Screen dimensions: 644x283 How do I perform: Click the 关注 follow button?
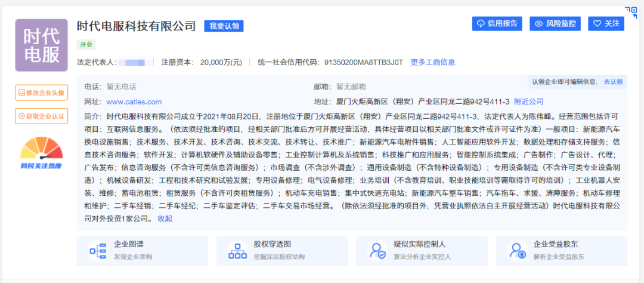click(x=606, y=23)
